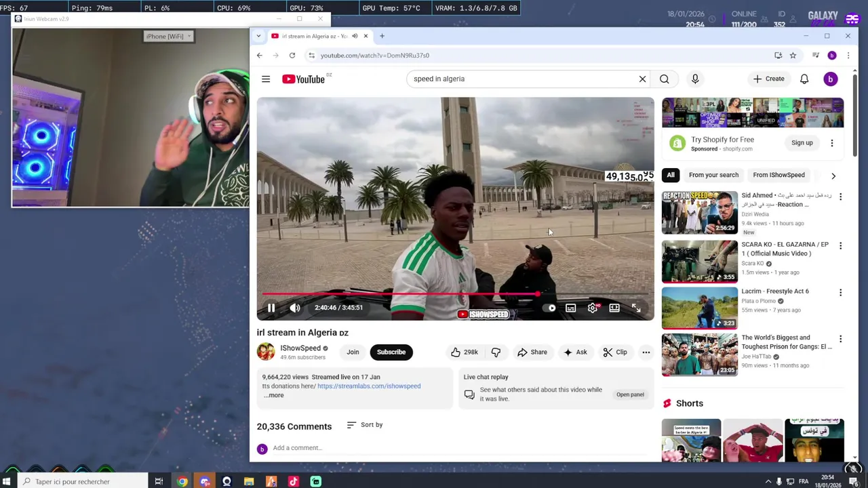The width and height of the screenshot is (868, 488).
Task: Like the video (298k thumbs up)
Action: [465, 352]
